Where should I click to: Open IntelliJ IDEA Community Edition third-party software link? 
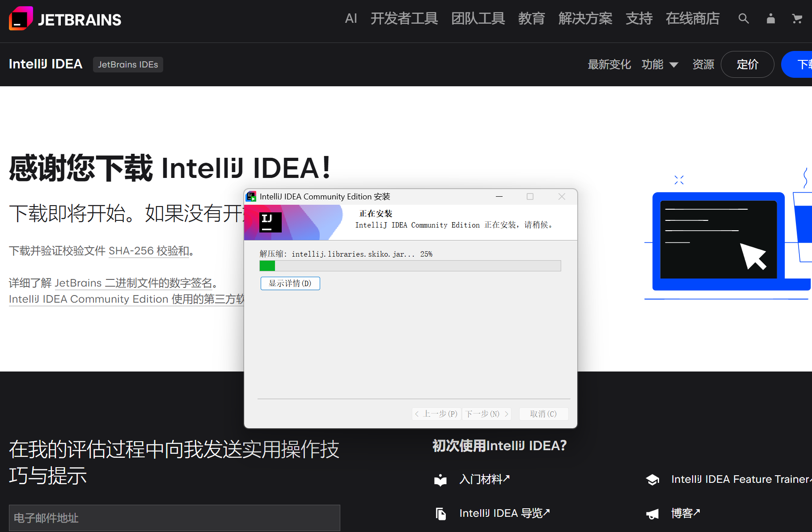(x=127, y=299)
